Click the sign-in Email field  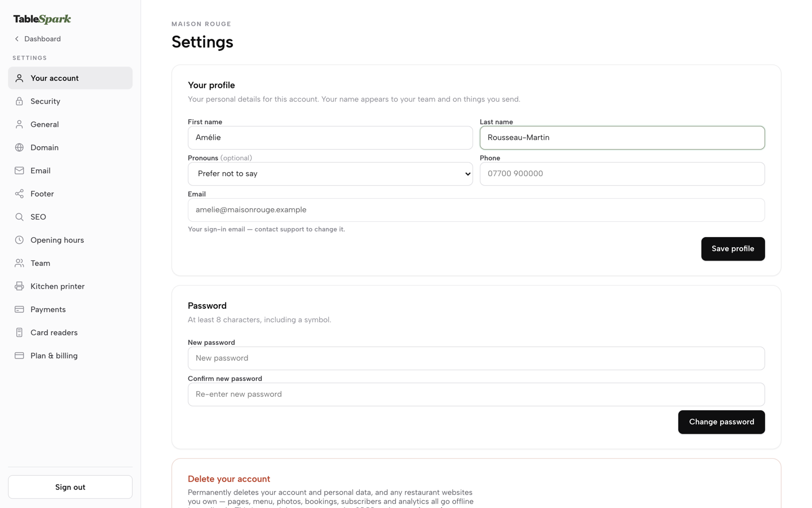[x=476, y=210]
